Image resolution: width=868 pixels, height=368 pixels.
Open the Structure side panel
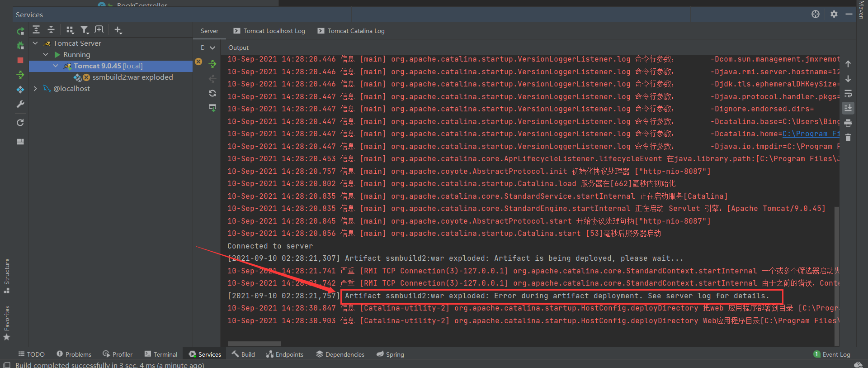tap(7, 276)
